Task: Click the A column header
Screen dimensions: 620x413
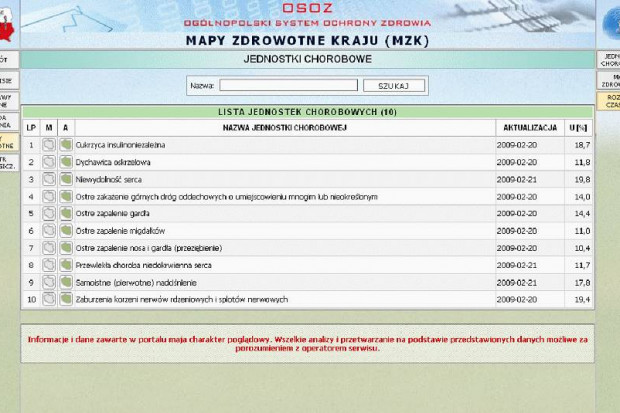Action: point(66,128)
